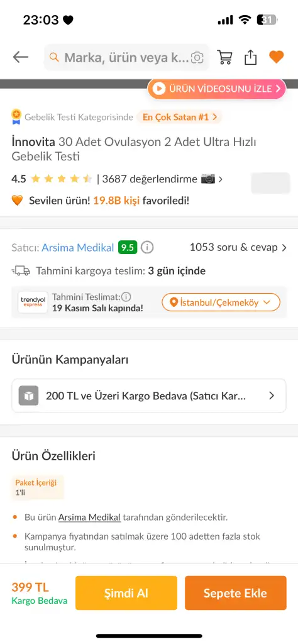Select the Paket İçeriği 1'li option
Viewport: 298px width, 644px height.
(38, 487)
